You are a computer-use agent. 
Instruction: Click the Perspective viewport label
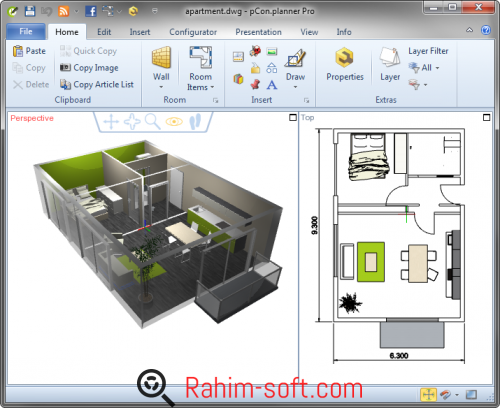pyautogui.click(x=32, y=118)
